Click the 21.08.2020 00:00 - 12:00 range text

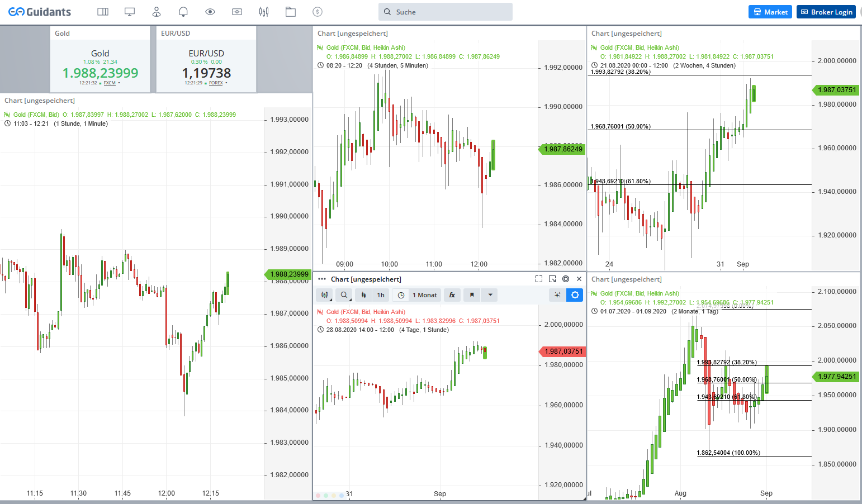tap(634, 65)
